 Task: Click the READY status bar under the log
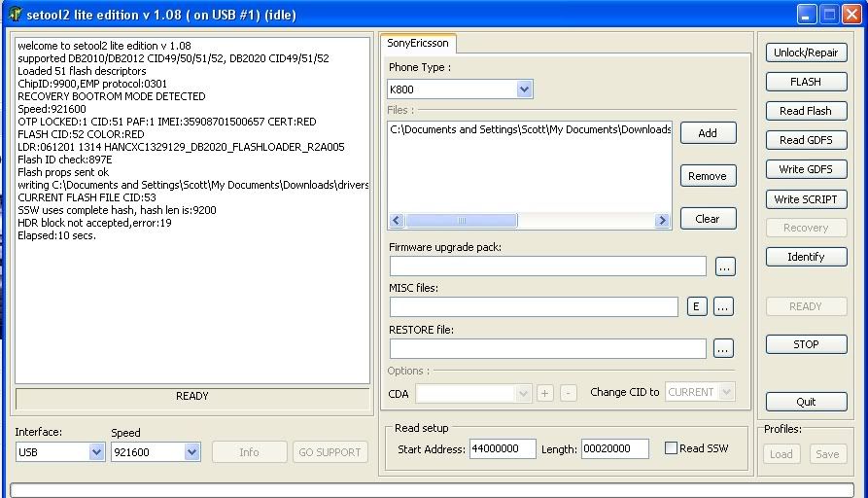pyautogui.click(x=192, y=398)
